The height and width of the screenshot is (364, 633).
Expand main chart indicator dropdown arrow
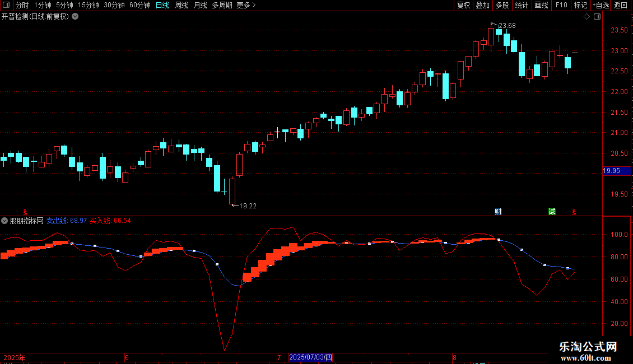click(x=75, y=17)
